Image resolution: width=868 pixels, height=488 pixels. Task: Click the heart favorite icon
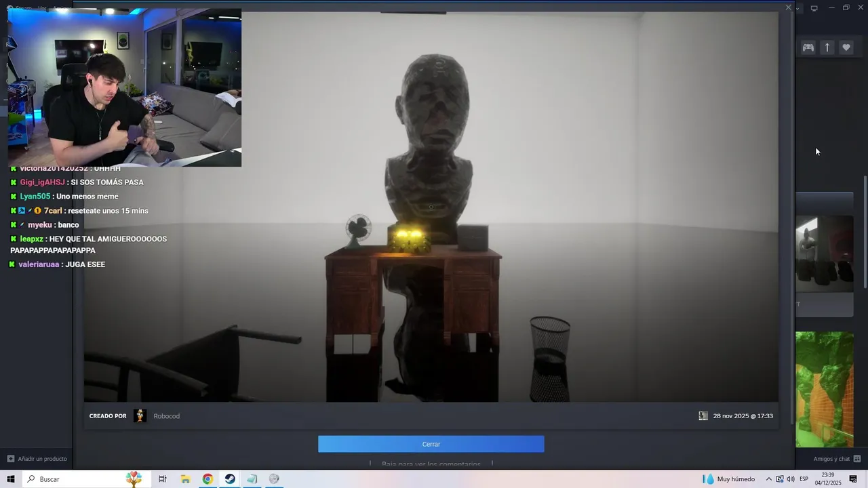pos(846,47)
